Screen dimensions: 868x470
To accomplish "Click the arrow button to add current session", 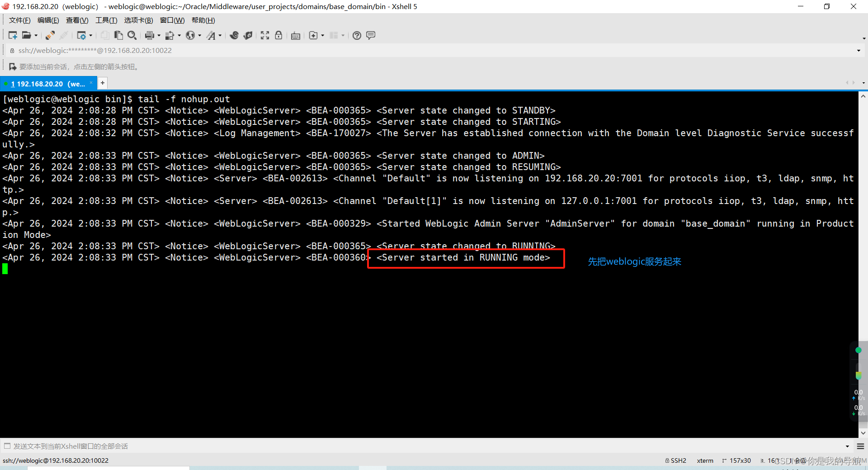I will (13, 66).
